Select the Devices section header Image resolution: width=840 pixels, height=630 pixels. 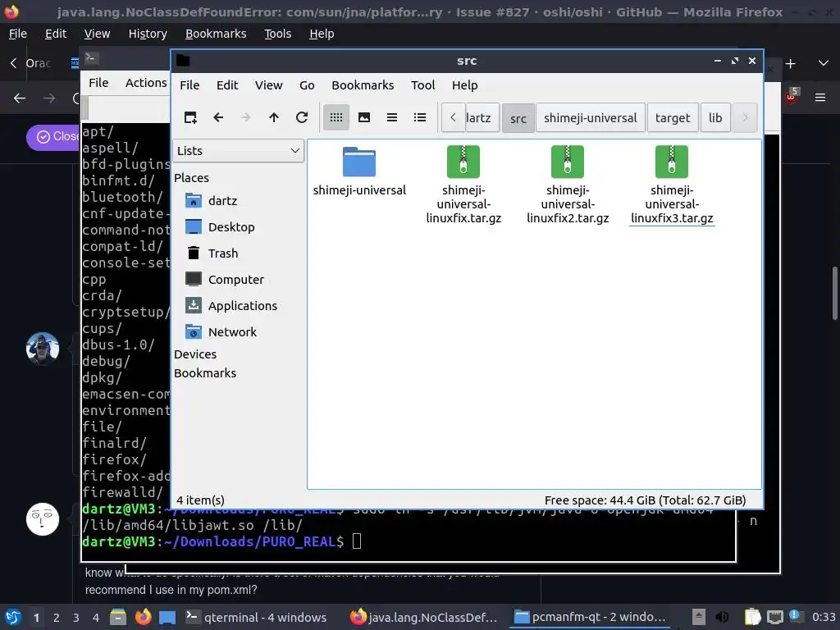coord(195,354)
